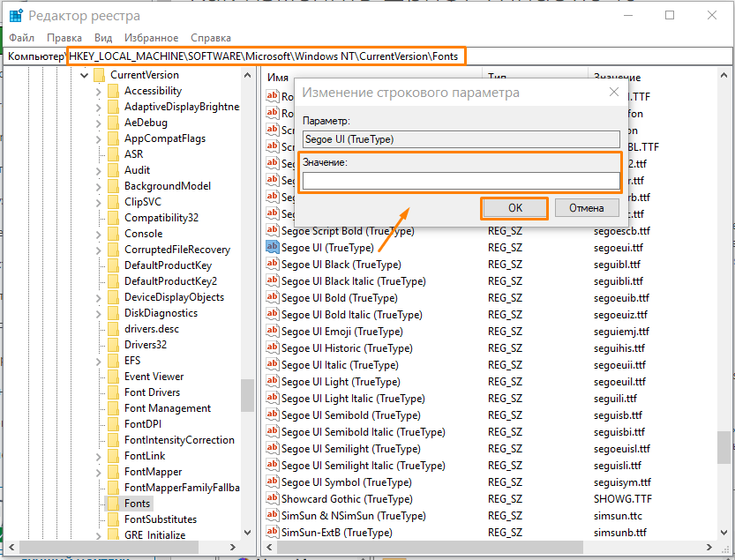
Task: Expand the DeviceDisplayObjects key
Action: [x=99, y=298]
